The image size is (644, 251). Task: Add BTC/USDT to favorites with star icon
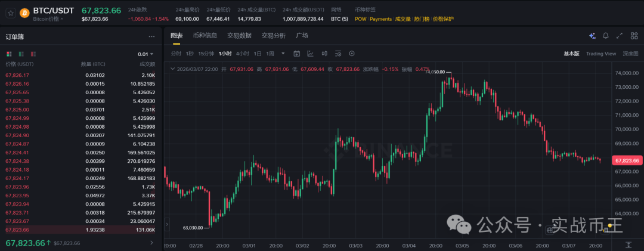11,13
